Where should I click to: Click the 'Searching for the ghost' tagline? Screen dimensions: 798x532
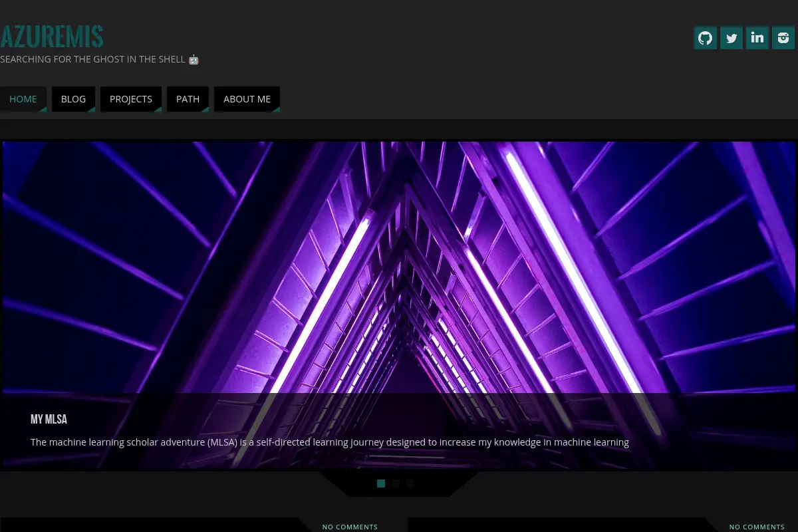(x=93, y=59)
